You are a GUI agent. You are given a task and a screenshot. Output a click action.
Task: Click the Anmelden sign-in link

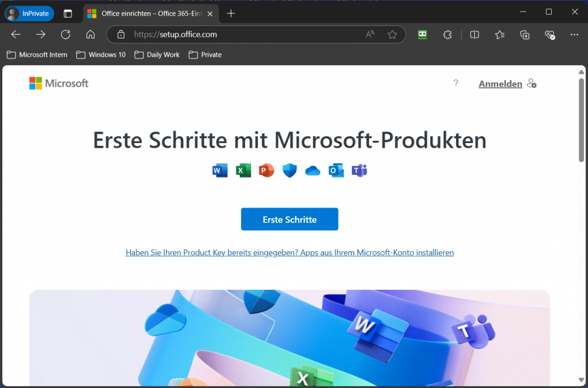500,84
